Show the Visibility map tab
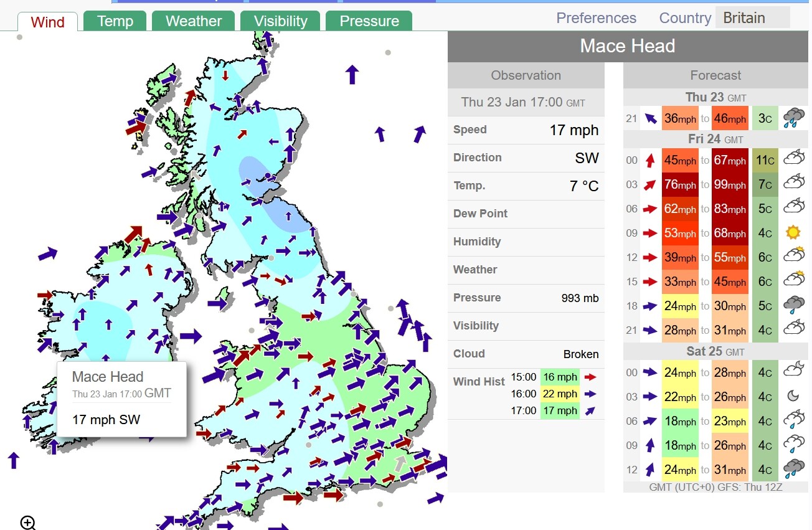The height and width of the screenshot is (530, 812). pyautogui.click(x=281, y=21)
